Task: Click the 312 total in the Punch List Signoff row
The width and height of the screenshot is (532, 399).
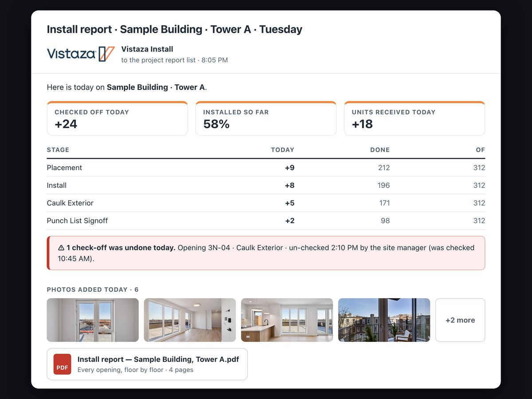Action: (x=479, y=221)
